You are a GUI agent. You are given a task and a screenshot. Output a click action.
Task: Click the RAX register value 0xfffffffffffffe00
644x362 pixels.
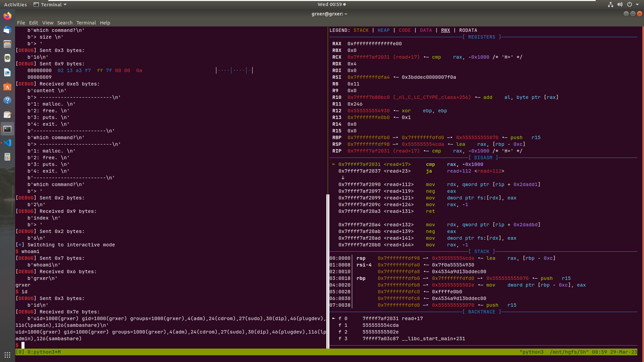[x=375, y=44]
